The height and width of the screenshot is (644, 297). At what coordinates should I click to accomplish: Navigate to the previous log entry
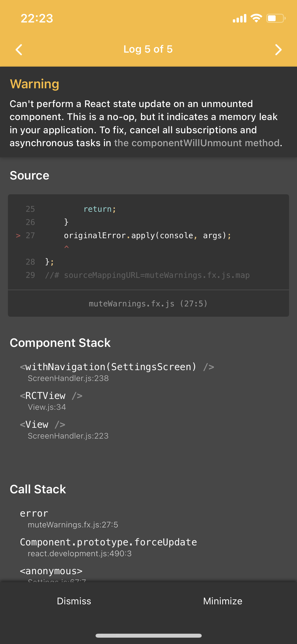(19, 49)
